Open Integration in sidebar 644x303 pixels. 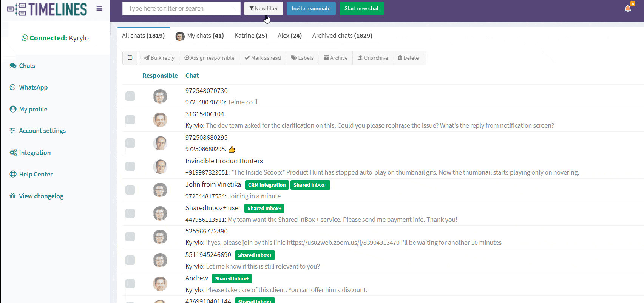pos(35,153)
